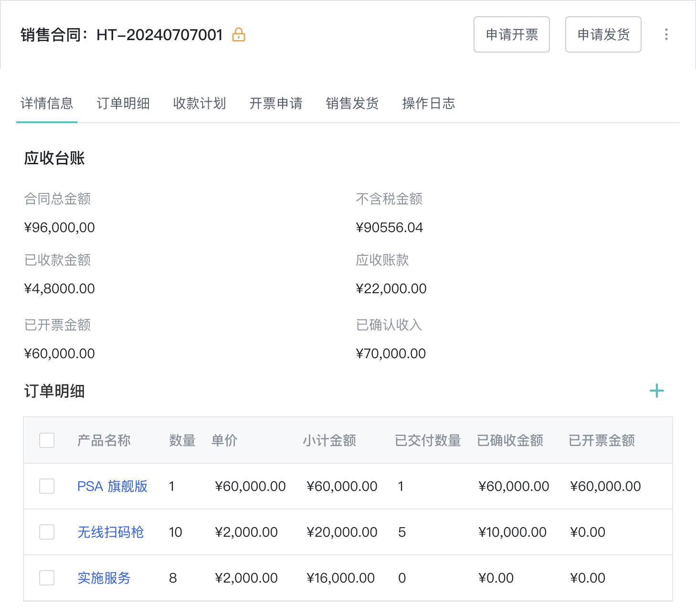The width and height of the screenshot is (696, 616).
Task: Select the 销售发货 tab
Action: 352,104
